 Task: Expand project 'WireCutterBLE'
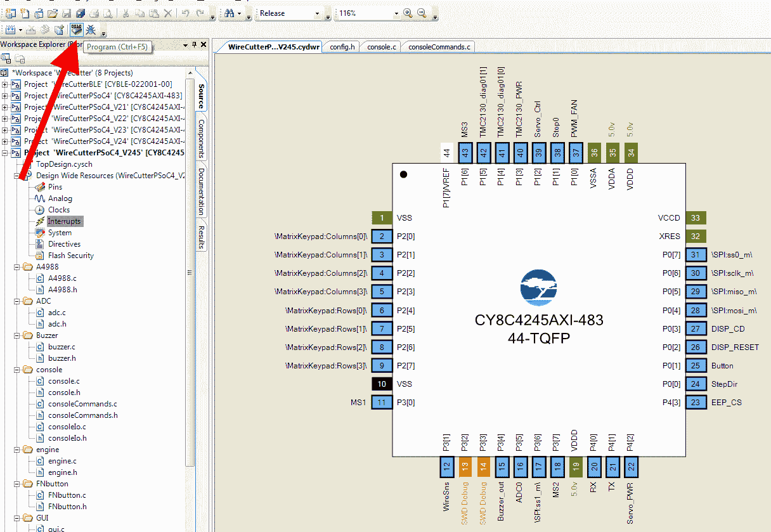pos(6,84)
